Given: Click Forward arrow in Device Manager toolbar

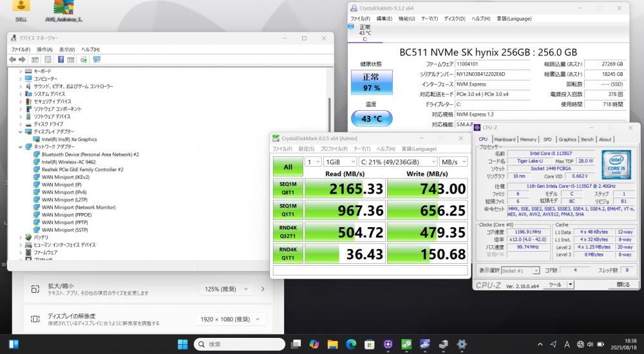Looking at the screenshot, I should click(22, 60).
